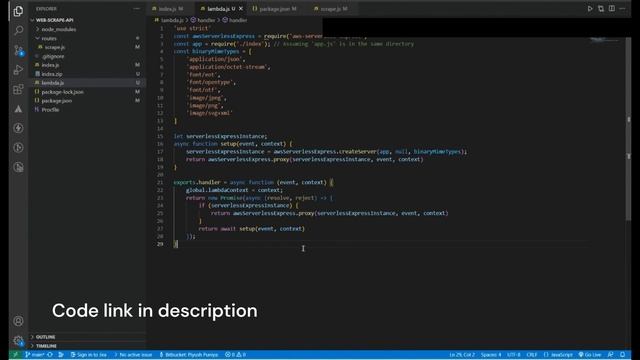Click the 'use strict' text on line 1

pyautogui.click(x=192, y=28)
